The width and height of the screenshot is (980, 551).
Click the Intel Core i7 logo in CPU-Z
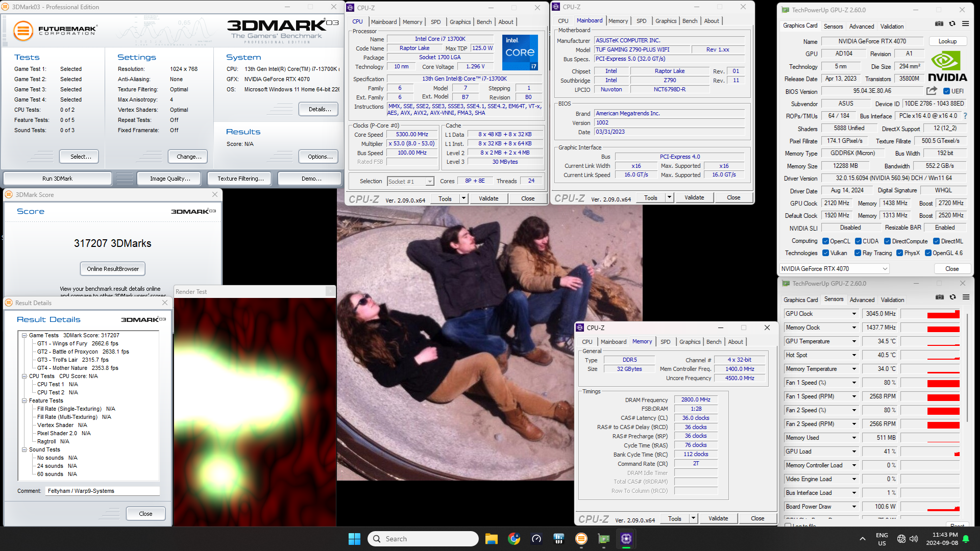pos(520,53)
